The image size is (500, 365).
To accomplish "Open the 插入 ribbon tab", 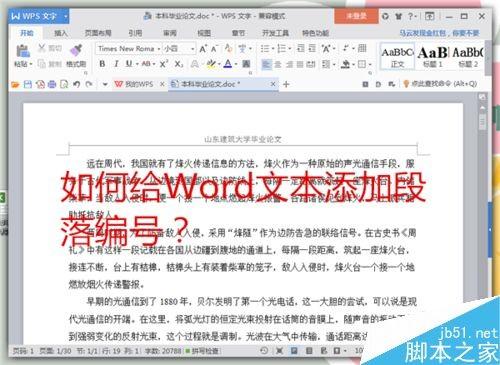I will (61, 33).
